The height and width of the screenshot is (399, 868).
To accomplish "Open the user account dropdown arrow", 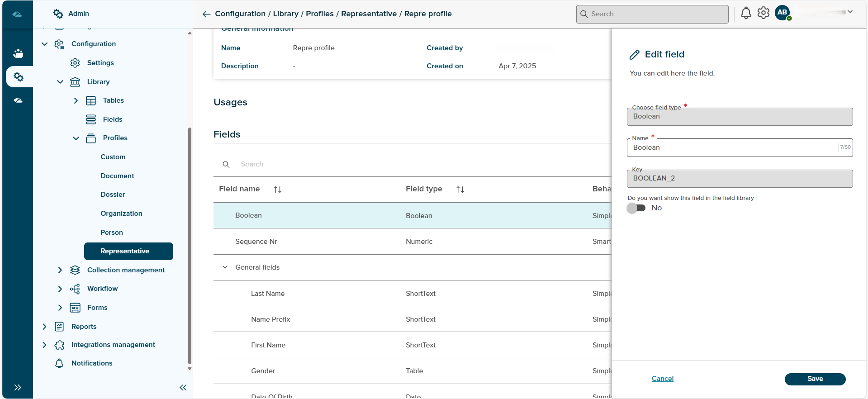I will [850, 12].
